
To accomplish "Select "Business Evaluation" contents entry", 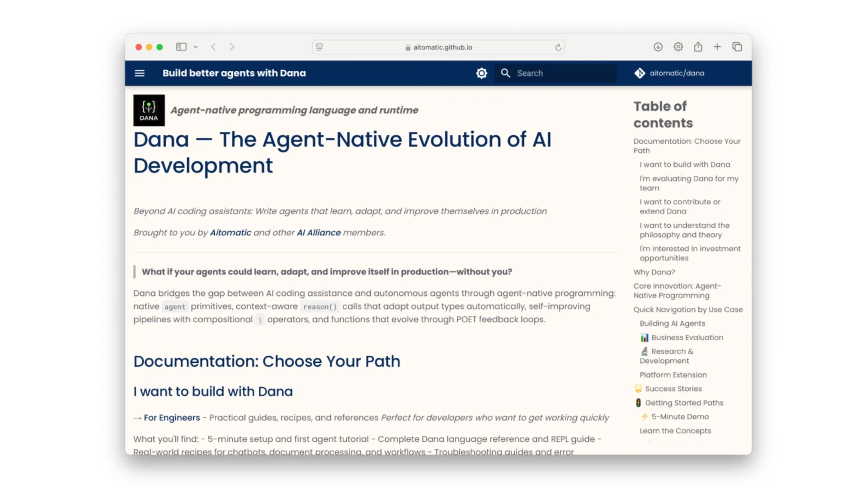I will (x=682, y=338).
